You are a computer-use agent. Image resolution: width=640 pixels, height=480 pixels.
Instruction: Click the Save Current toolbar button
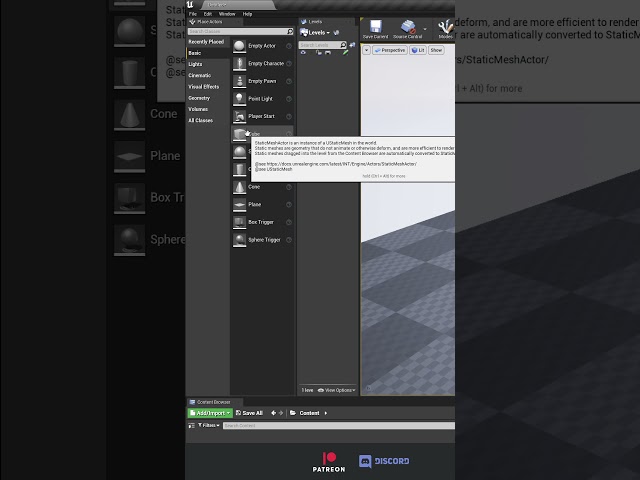click(x=376, y=29)
